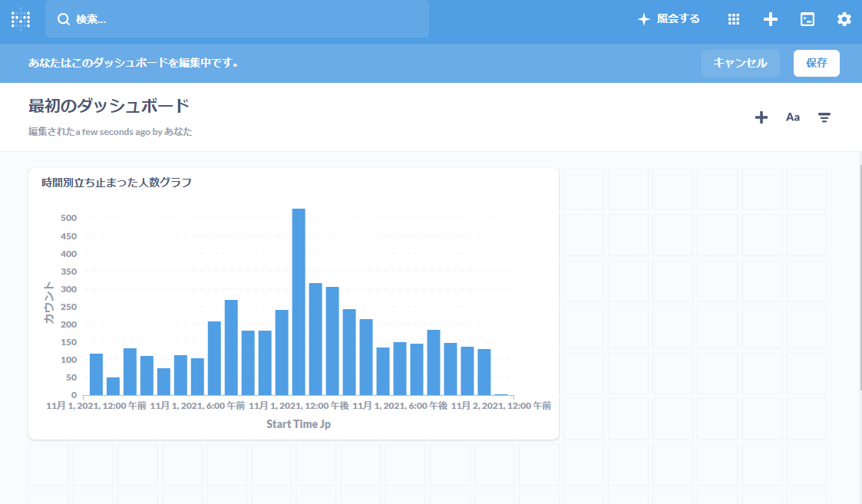Click the plus icon beside the Aa icon
Image resolution: width=862 pixels, height=504 pixels.
point(761,117)
